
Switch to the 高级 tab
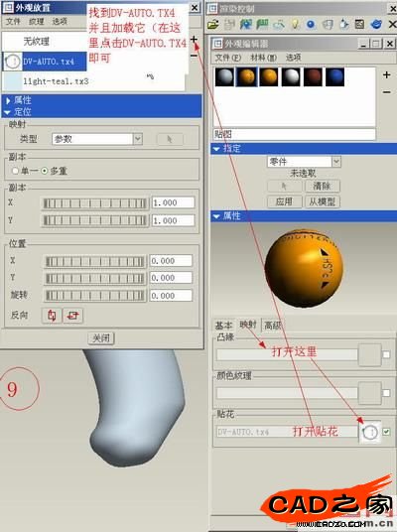tap(273, 326)
